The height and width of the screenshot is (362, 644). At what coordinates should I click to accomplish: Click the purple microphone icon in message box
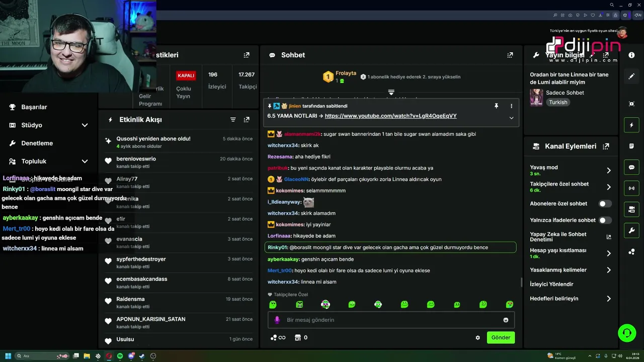[x=276, y=320]
